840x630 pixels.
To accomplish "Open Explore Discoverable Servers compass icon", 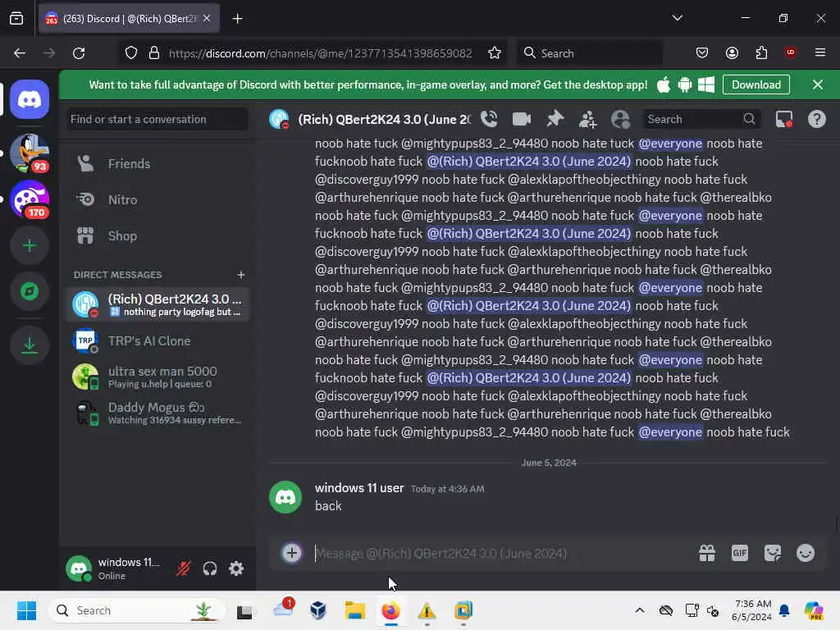I will click(30, 291).
